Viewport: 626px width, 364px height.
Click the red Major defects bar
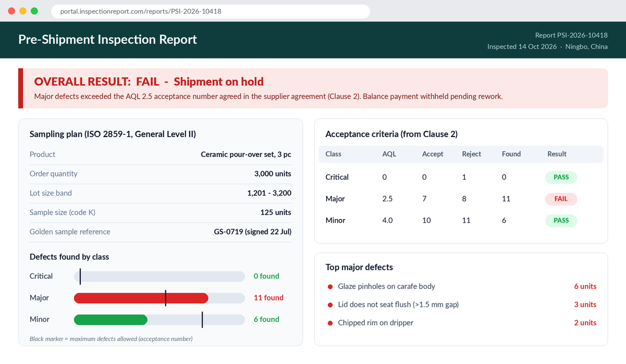click(x=141, y=298)
